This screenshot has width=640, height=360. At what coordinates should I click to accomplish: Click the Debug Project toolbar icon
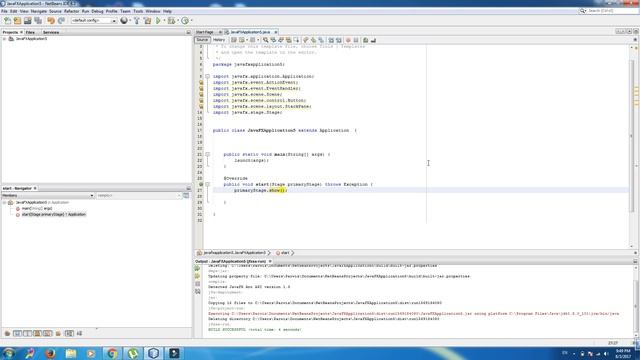pyautogui.click(x=171, y=20)
